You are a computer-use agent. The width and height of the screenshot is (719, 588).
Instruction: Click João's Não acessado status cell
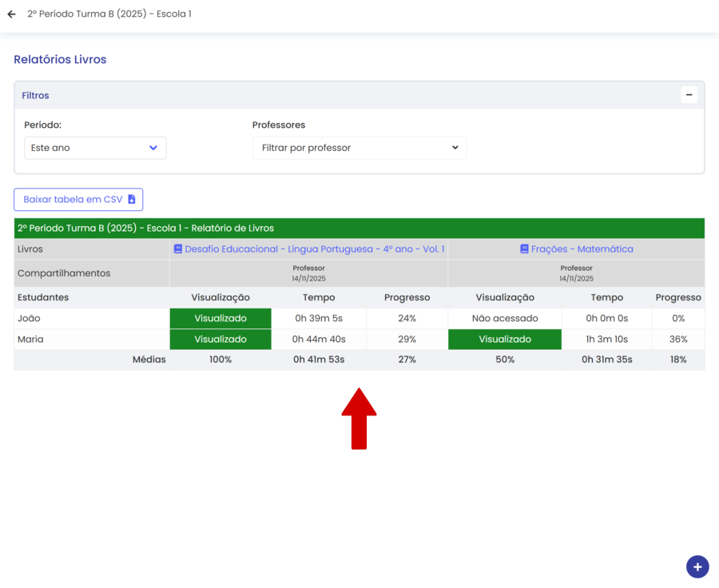click(504, 319)
